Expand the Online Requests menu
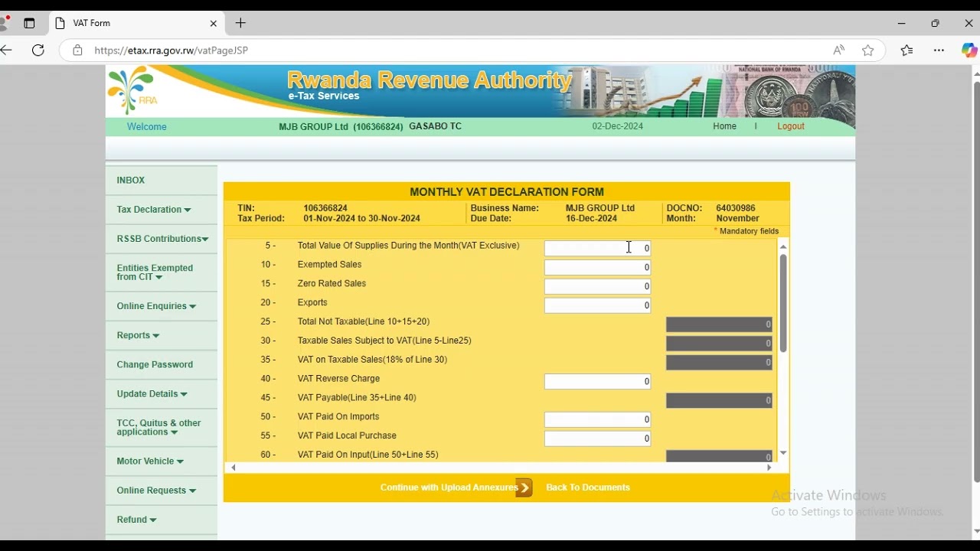The width and height of the screenshot is (980, 551). click(162, 491)
